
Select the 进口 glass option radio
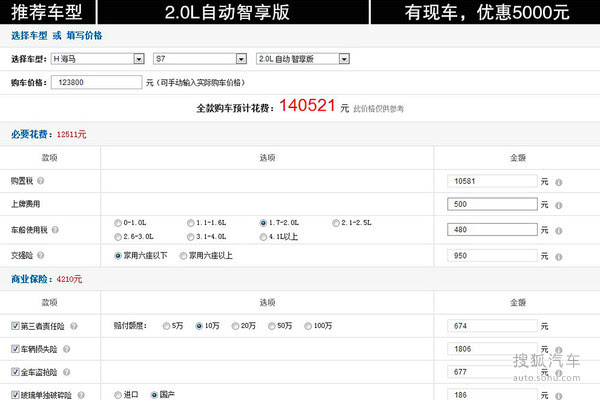tap(120, 394)
